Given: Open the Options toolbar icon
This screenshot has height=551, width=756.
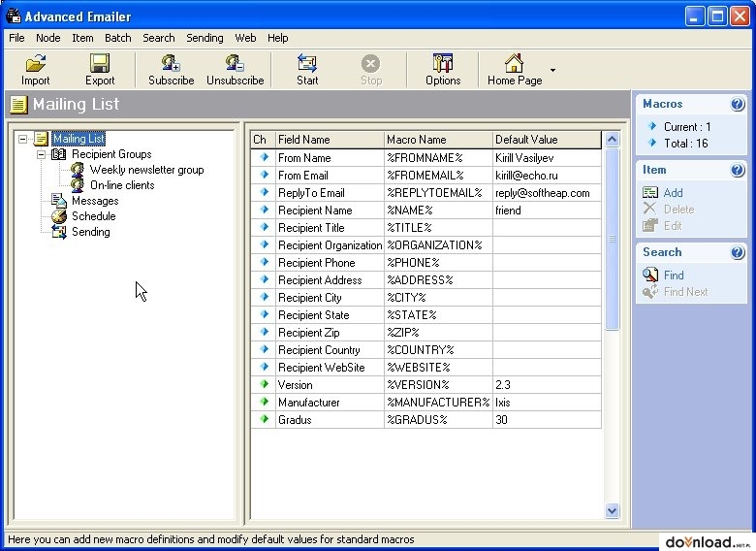Looking at the screenshot, I should point(443,63).
